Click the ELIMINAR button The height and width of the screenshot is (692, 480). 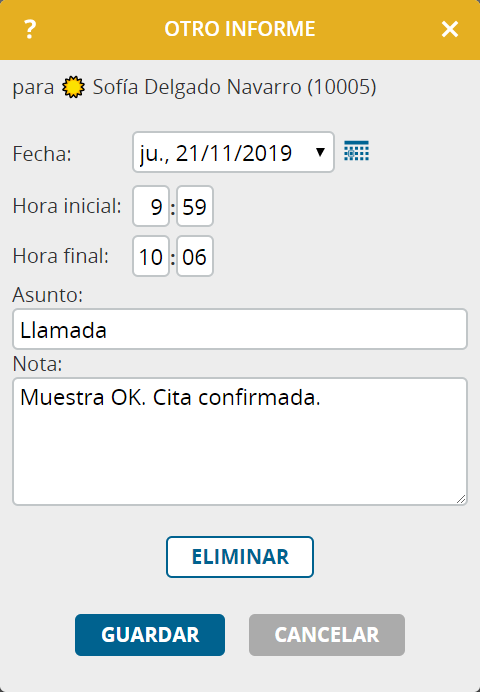coord(240,557)
